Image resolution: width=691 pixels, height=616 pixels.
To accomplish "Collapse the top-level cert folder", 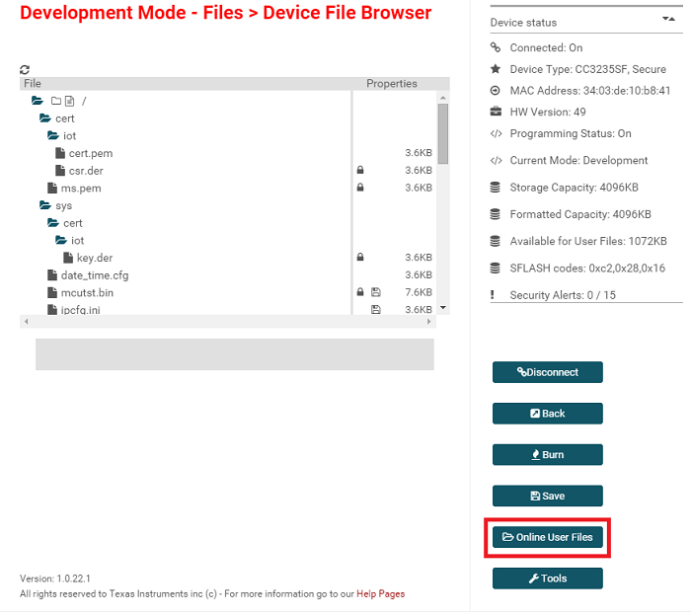I will [45, 118].
